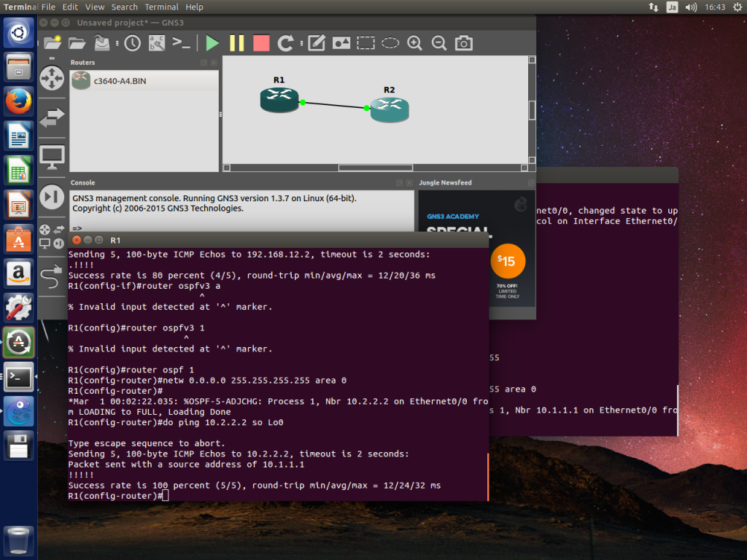Screen dimensions: 747x560
Task: Click the Save project icon
Action: [101, 43]
